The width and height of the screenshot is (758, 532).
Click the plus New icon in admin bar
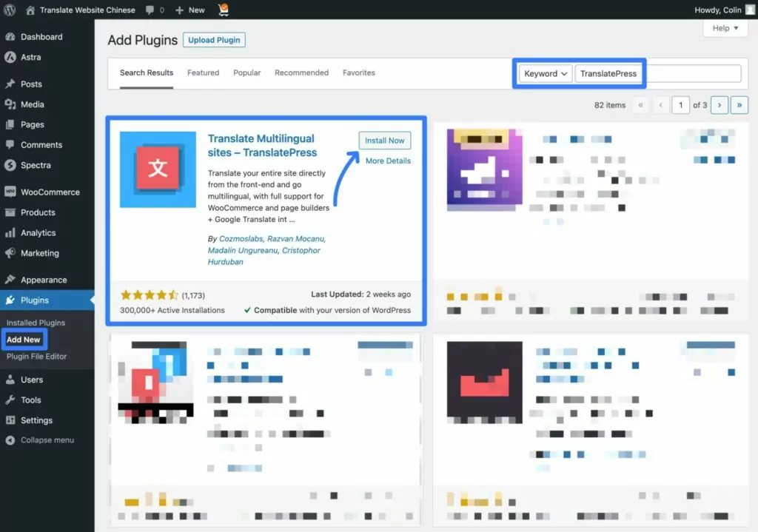pos(179,10)
